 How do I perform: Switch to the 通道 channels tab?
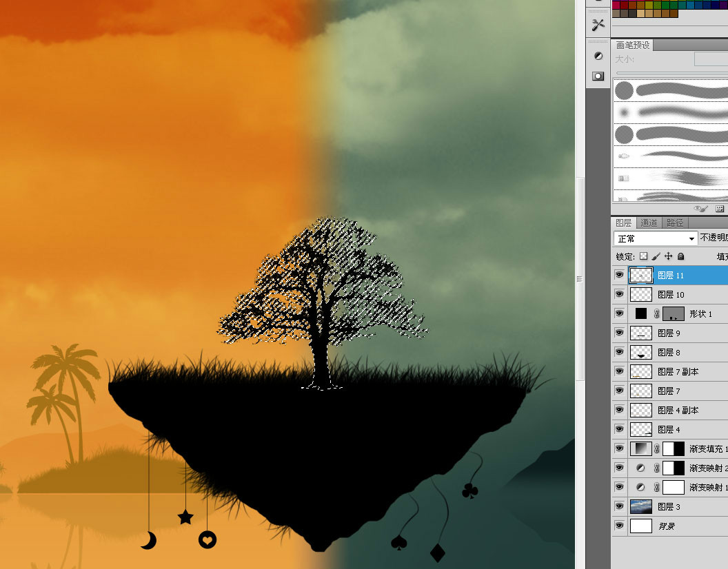649,223
